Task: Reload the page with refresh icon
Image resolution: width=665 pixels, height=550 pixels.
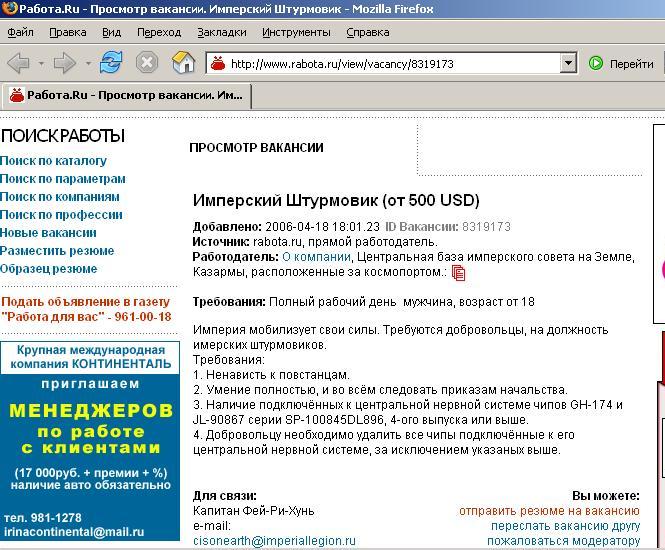Action: pos(110,63)
